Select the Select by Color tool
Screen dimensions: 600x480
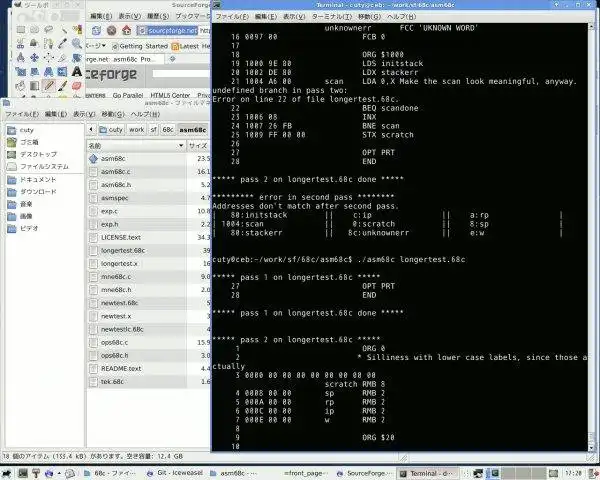point(77,29)
